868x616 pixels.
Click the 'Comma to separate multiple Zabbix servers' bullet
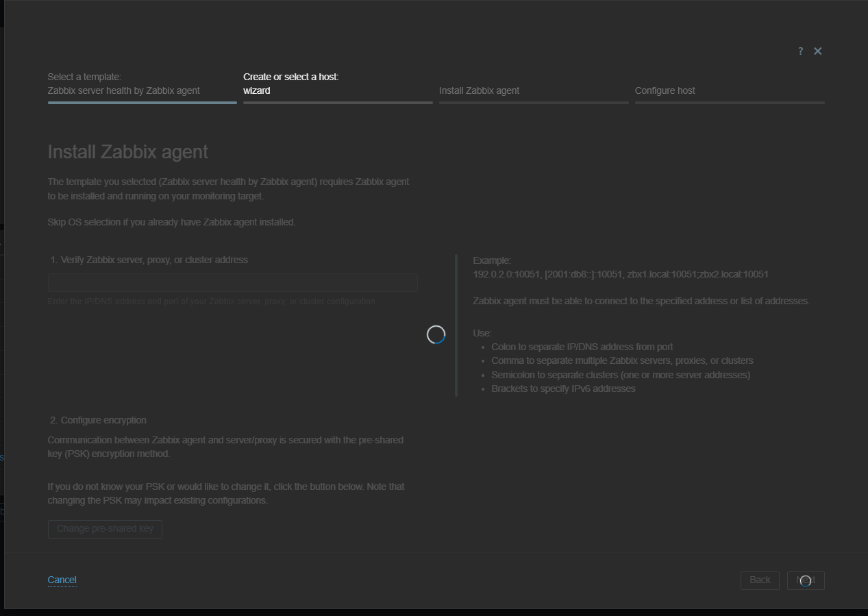(x=622, y=360)
